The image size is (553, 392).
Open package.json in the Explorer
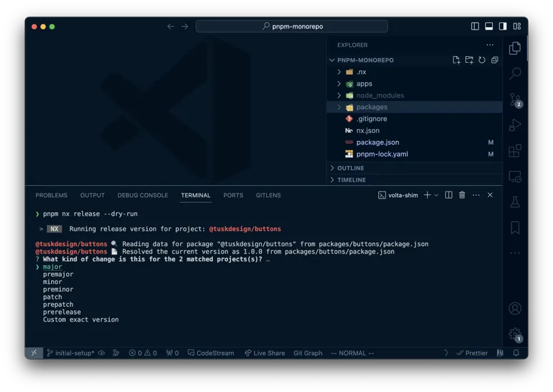tap(377, 142)
